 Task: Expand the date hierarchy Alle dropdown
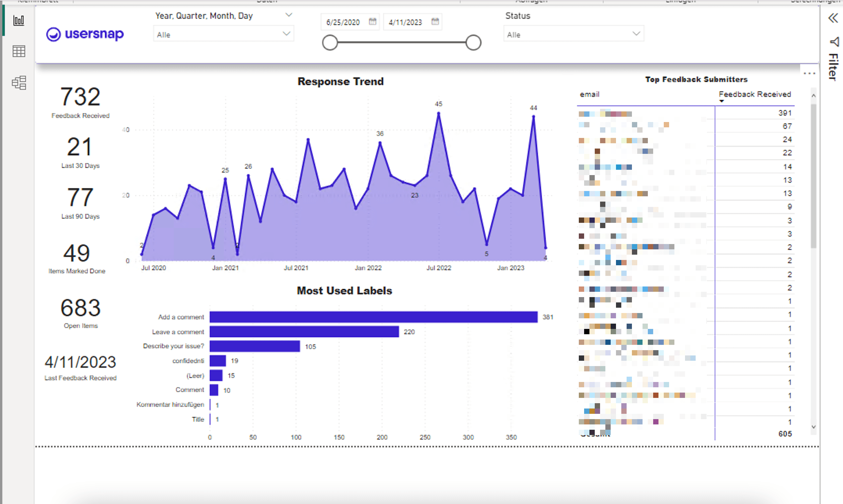pyautogui.click(x=286, y=34)
